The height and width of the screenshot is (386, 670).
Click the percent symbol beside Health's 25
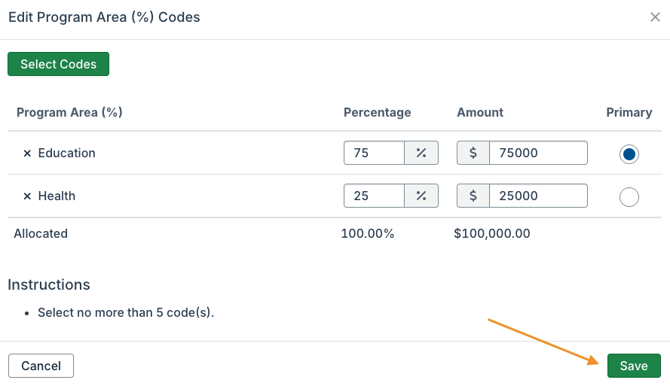click(421, 196)
